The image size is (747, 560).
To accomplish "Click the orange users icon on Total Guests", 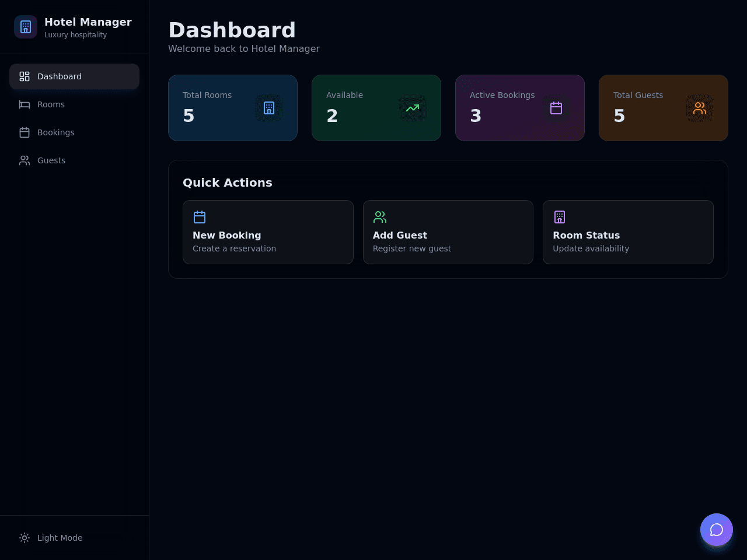I will pos(700,108).
